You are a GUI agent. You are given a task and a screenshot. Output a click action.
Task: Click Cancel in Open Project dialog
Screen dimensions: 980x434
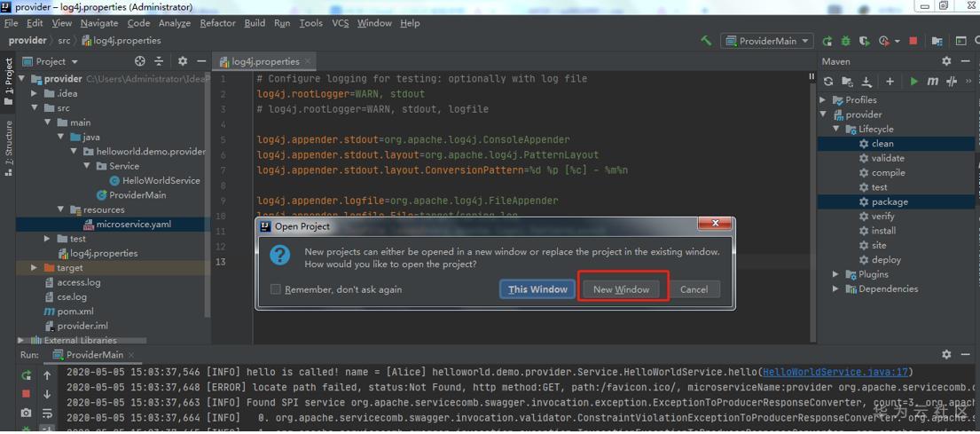[694, 289]
